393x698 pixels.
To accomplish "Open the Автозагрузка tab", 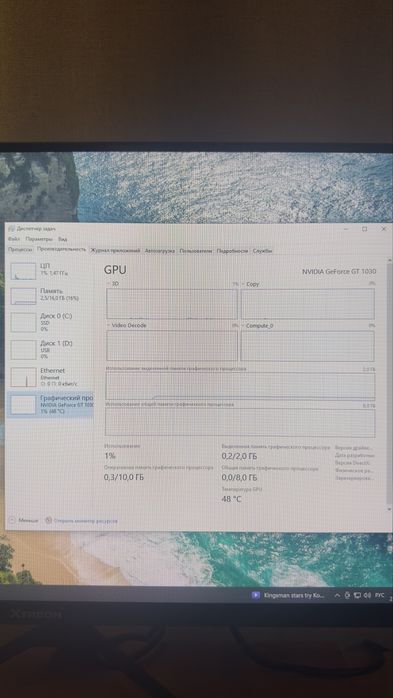I will click(160, 251).
